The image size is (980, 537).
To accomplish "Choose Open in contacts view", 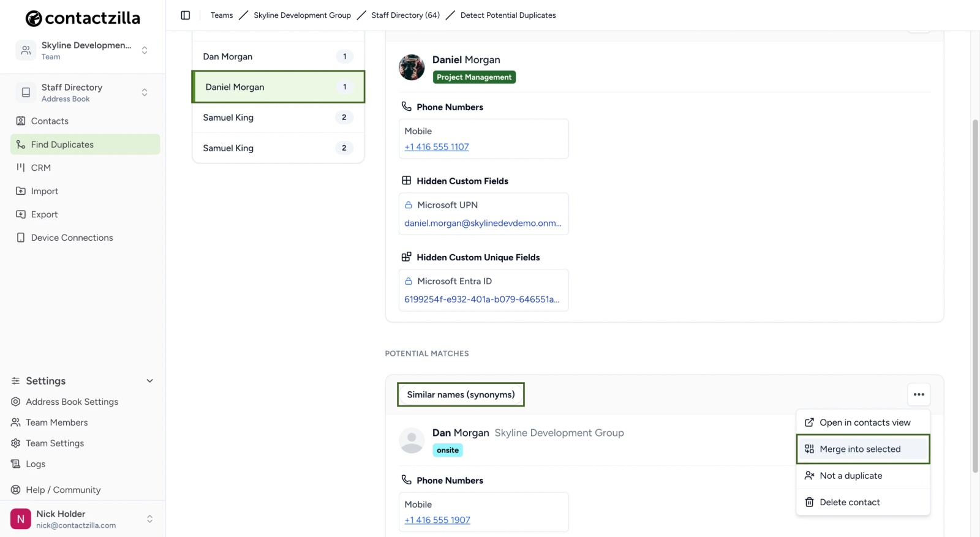I will (863, 422).
